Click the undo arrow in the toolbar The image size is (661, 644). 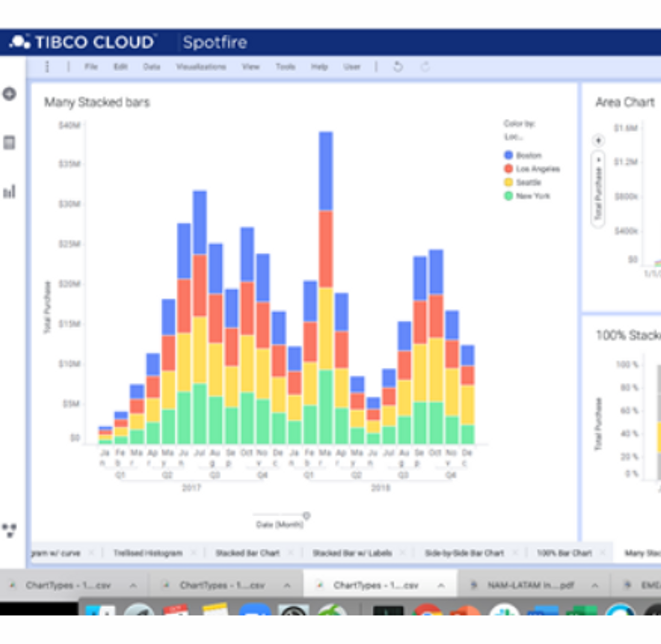click(x=398, y=67)
